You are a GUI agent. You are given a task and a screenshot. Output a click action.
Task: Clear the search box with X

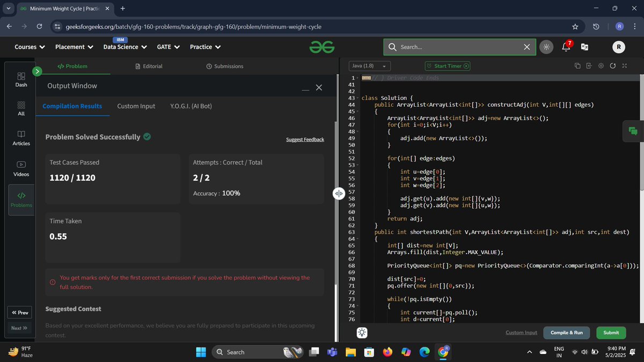(x=527, y=47)
